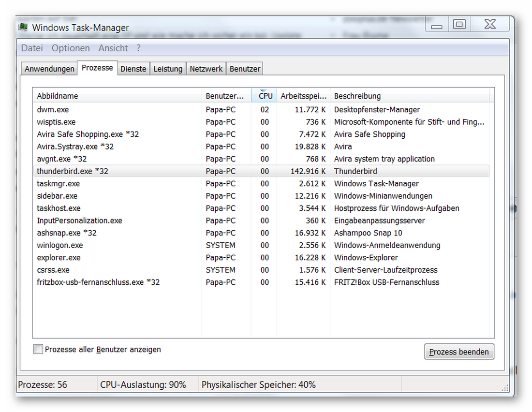
Task: Select the sidebar.exe process
Action: click(261, 196)
